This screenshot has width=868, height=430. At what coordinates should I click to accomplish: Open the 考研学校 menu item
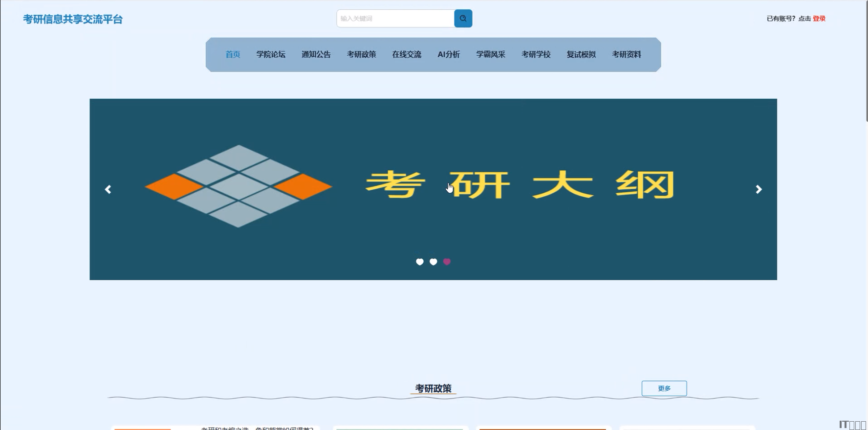536,54
